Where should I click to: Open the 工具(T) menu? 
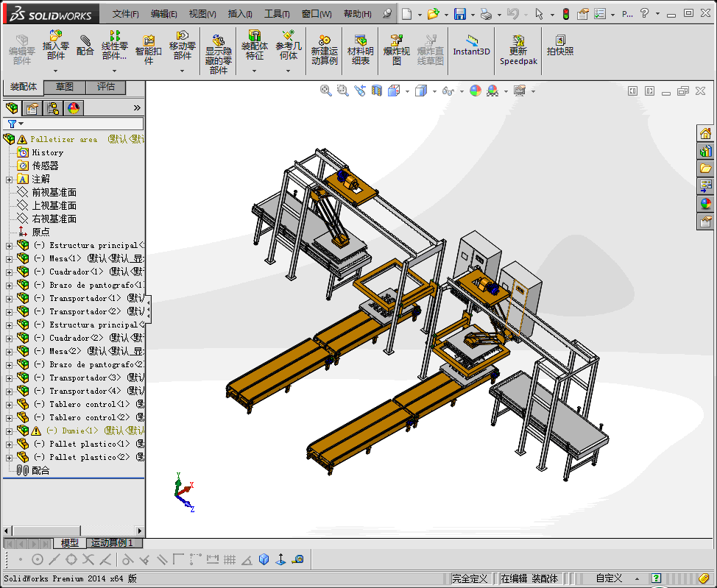coord(277,14)
